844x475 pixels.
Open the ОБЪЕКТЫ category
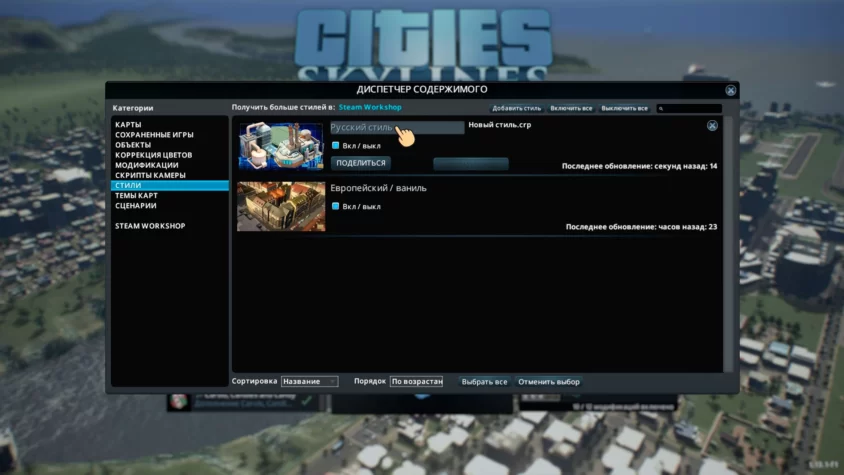click(x=133, y=145)
